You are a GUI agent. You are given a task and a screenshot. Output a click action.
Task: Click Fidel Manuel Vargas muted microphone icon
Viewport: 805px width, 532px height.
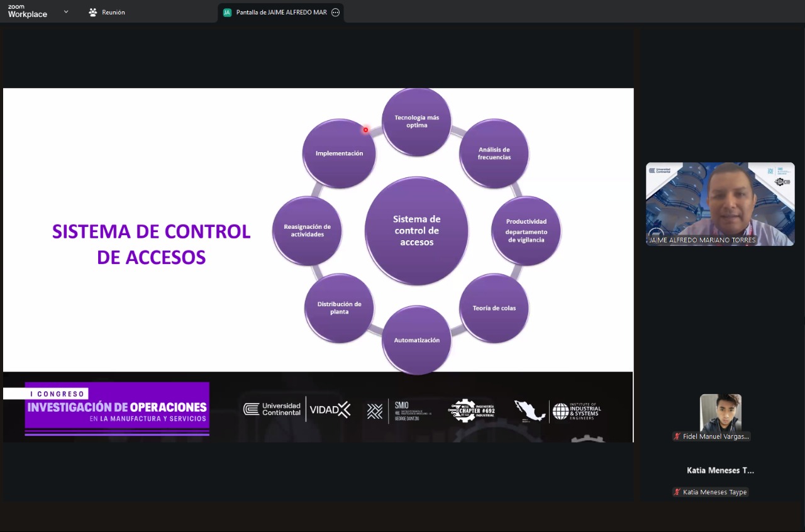click(x=677, y=436)
